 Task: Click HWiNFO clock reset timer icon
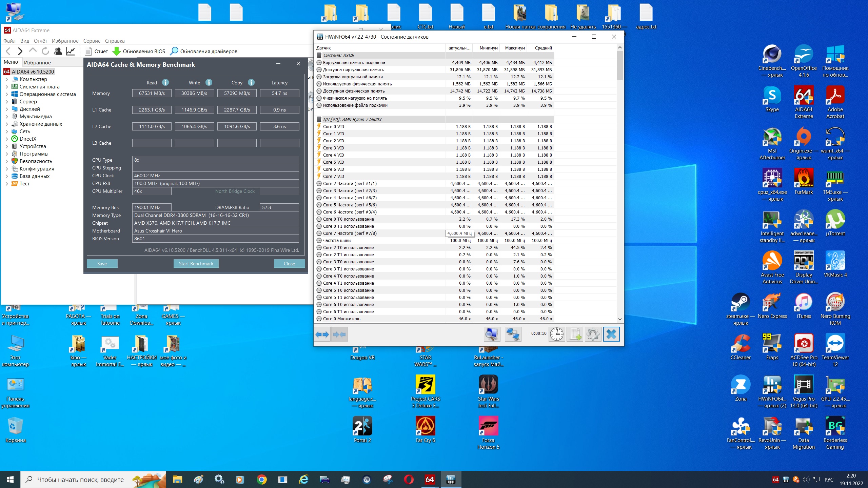click(x=557, y=334)
